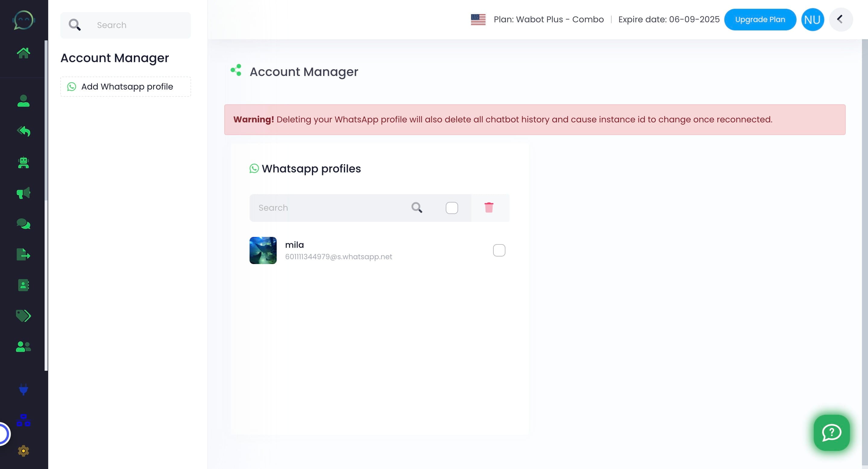The image size is (868, 469).
Task: Open the megaphone bulk messaging icon
Action: pyautogui.click(x=23, y=193)
